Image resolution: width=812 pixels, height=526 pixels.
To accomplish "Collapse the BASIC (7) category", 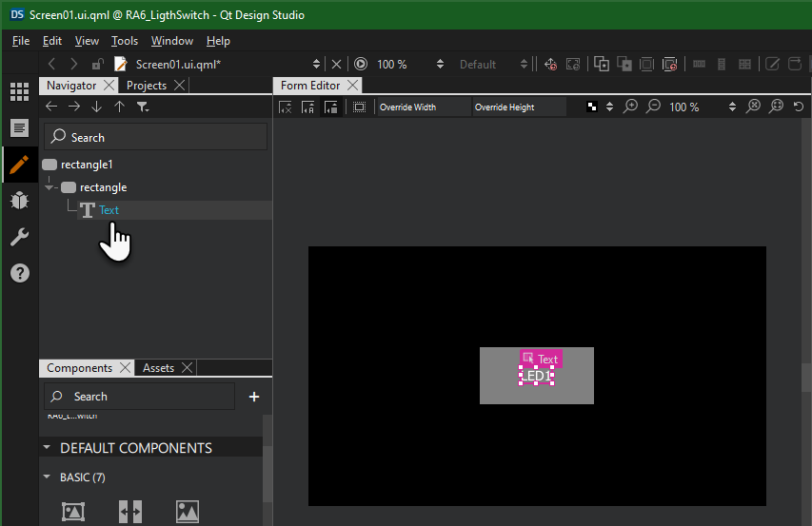I will [47, 477].
